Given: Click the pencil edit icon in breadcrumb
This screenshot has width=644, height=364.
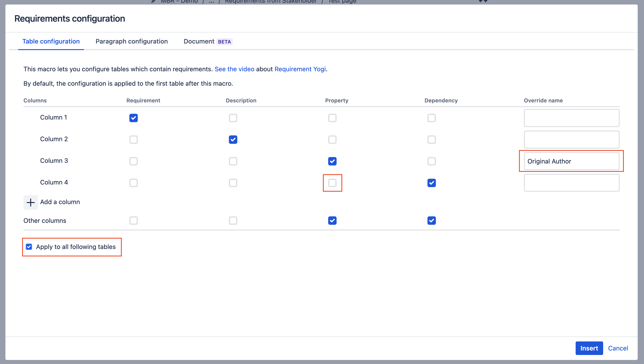Looking at the screenshot, I should coord(154,2).
